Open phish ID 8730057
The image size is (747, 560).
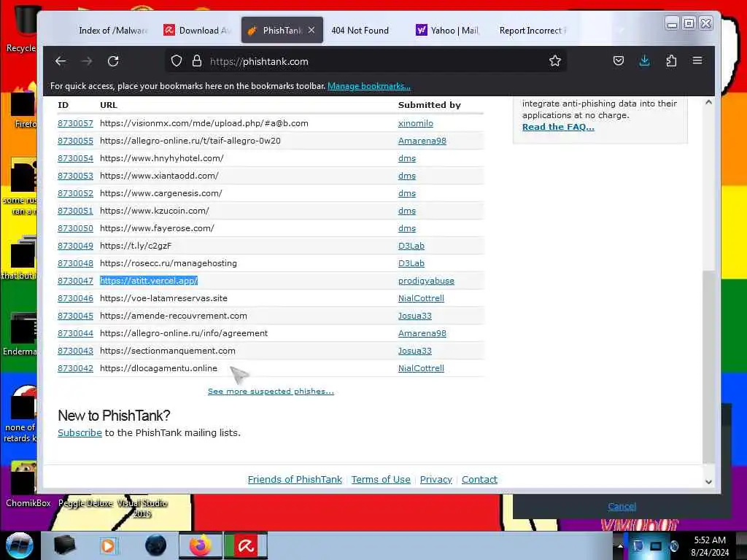pos(75,123)
